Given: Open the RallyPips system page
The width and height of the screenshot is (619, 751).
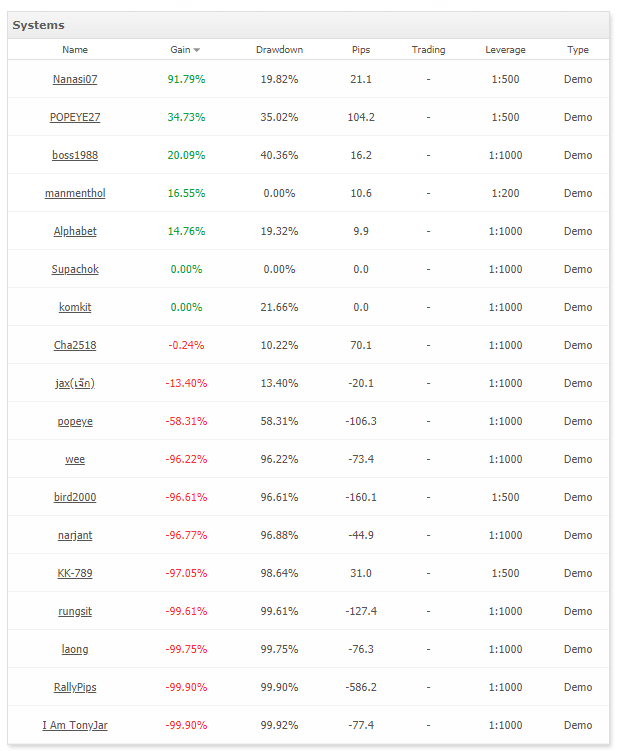Looking at the screenshot, I should pyautogui.click(x=75, y=687).
